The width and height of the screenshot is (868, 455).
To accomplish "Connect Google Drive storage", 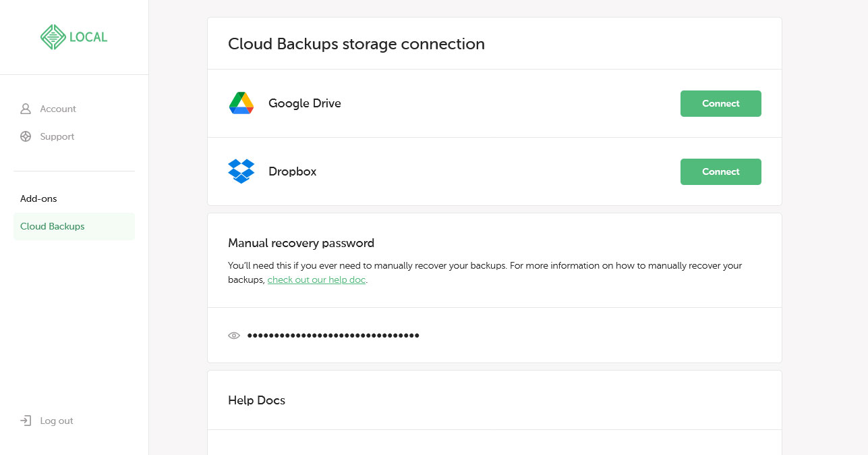I will point(721,103).
